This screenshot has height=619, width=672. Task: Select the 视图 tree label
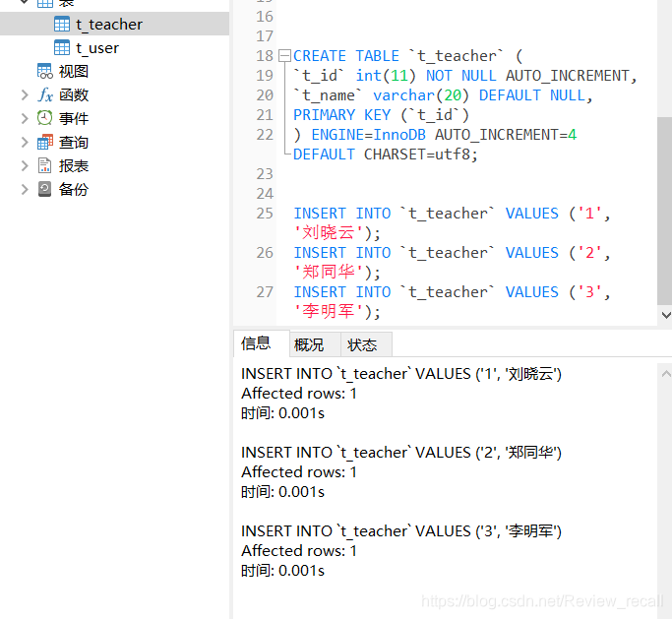74,71
